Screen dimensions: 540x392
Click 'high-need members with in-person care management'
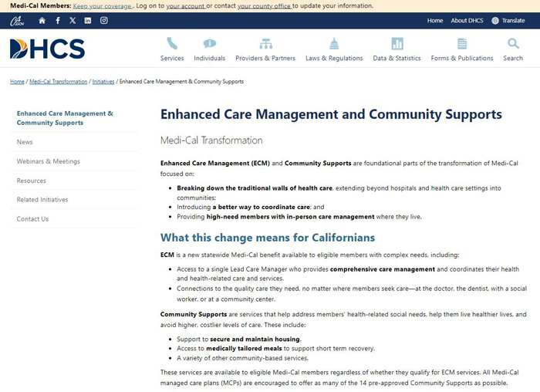coord(290,217)
